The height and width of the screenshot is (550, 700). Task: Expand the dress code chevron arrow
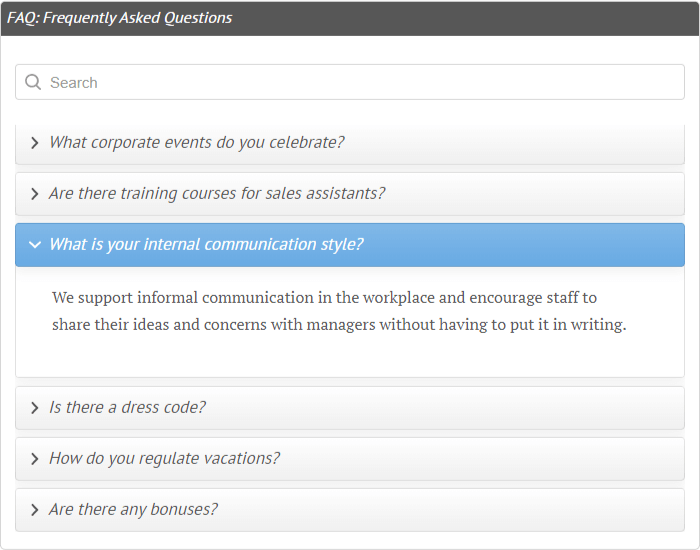(34, 408)
